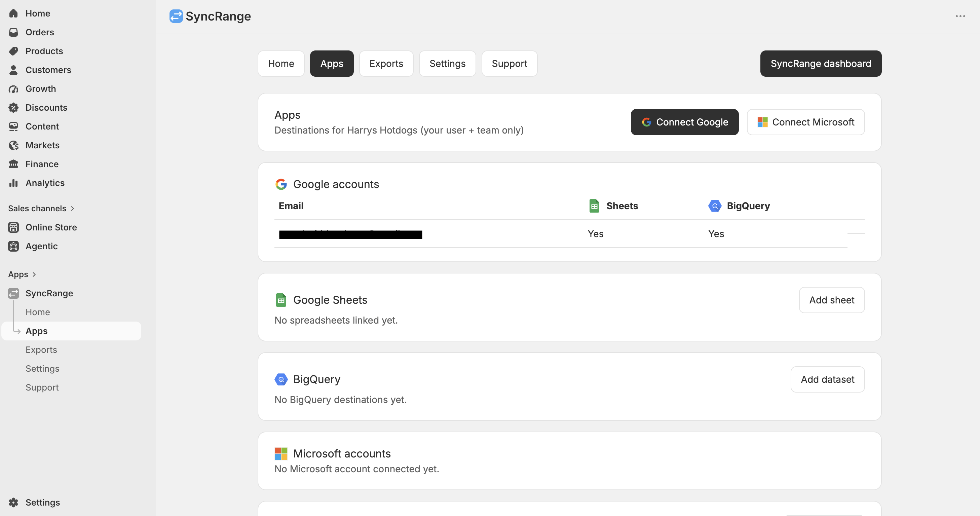
Task: Open the Support tab
Action: [510, 64]
